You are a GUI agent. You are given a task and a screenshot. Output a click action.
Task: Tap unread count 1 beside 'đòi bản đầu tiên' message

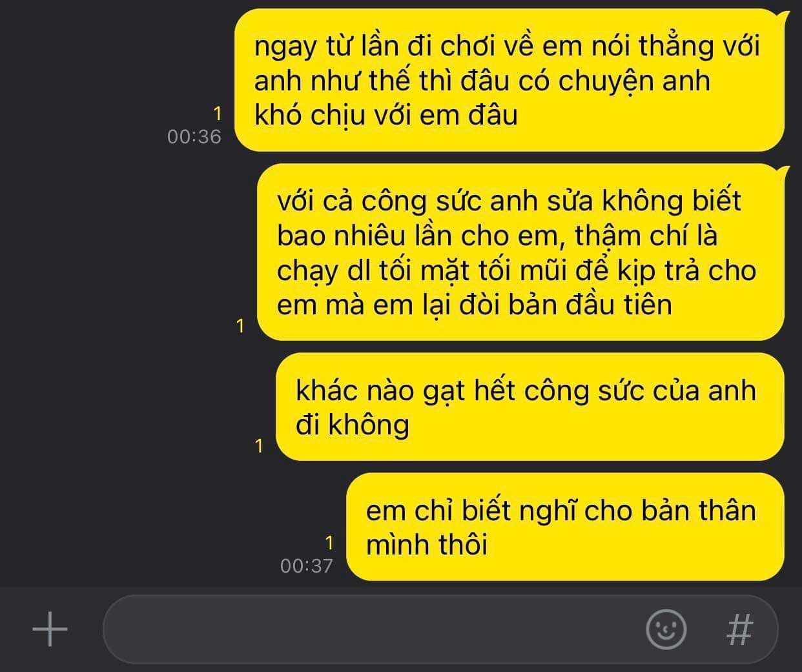[241, 326]
